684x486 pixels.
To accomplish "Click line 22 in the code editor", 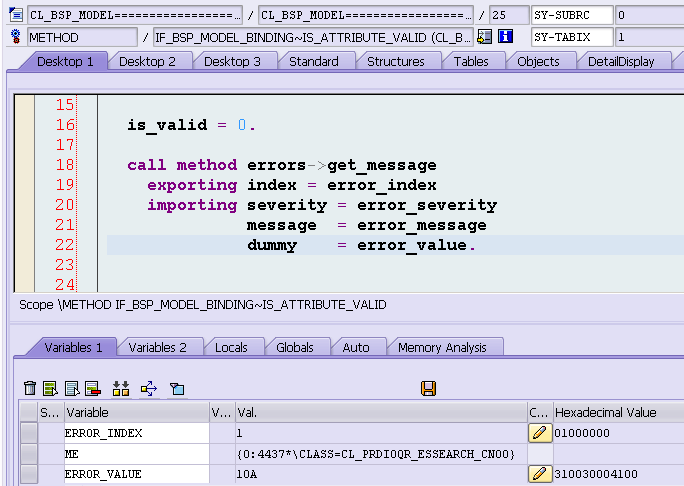I will [393, 245].
